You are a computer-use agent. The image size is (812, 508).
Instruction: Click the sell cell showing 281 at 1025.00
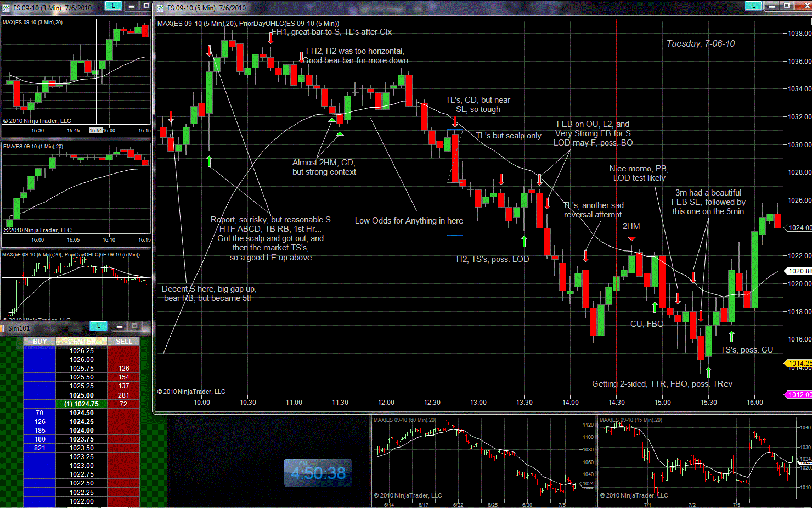click(x=123, y=395)
